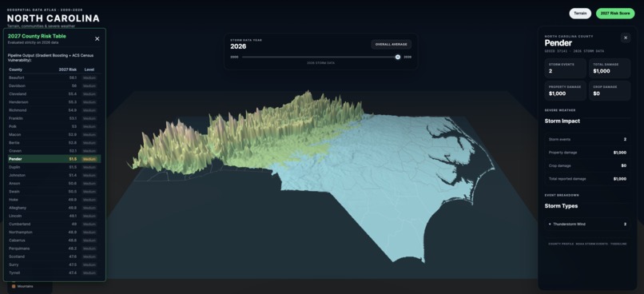
Task: Click the 'Total reported damage' row
Action: pos(587,179)
